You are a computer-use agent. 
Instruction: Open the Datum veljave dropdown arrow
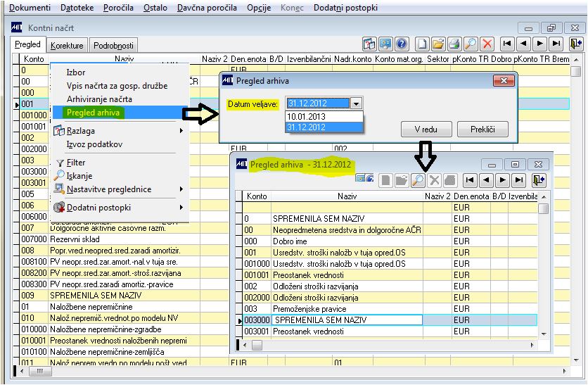pos(357,103)
